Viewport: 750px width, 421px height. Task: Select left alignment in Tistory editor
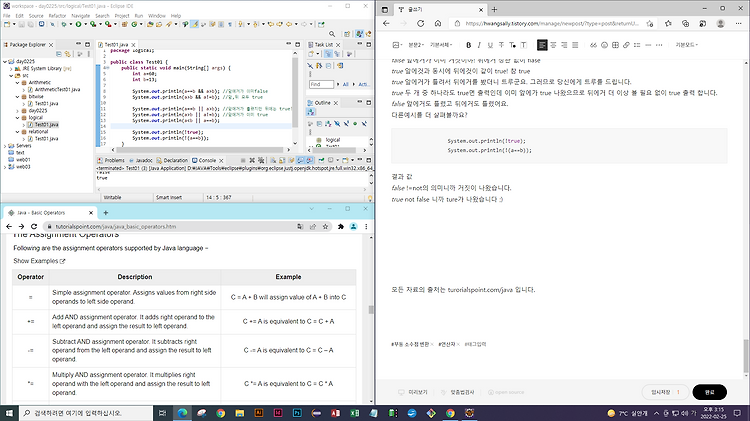(542, 45)
